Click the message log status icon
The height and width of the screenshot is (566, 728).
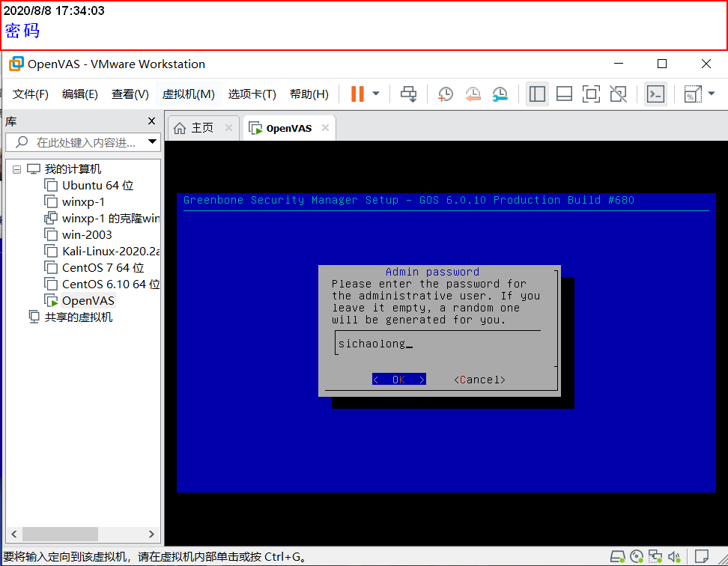702,556
